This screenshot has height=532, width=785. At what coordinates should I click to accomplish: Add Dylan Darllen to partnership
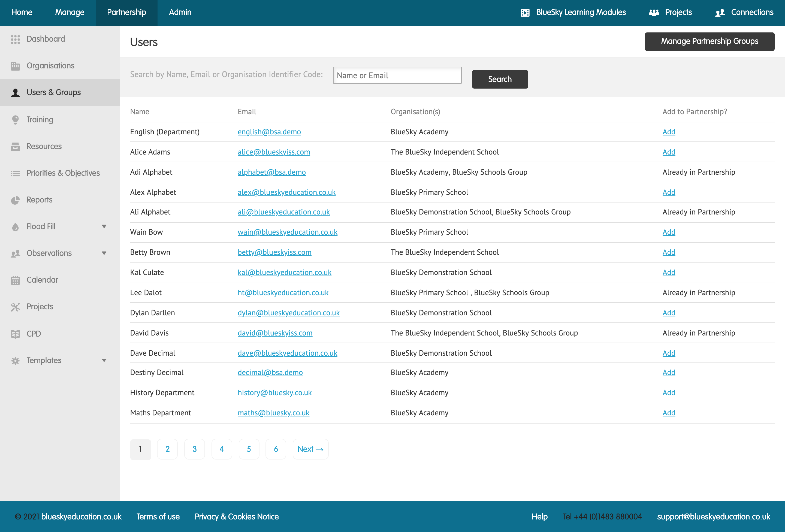pyautogui.click(x=669, y=313)
